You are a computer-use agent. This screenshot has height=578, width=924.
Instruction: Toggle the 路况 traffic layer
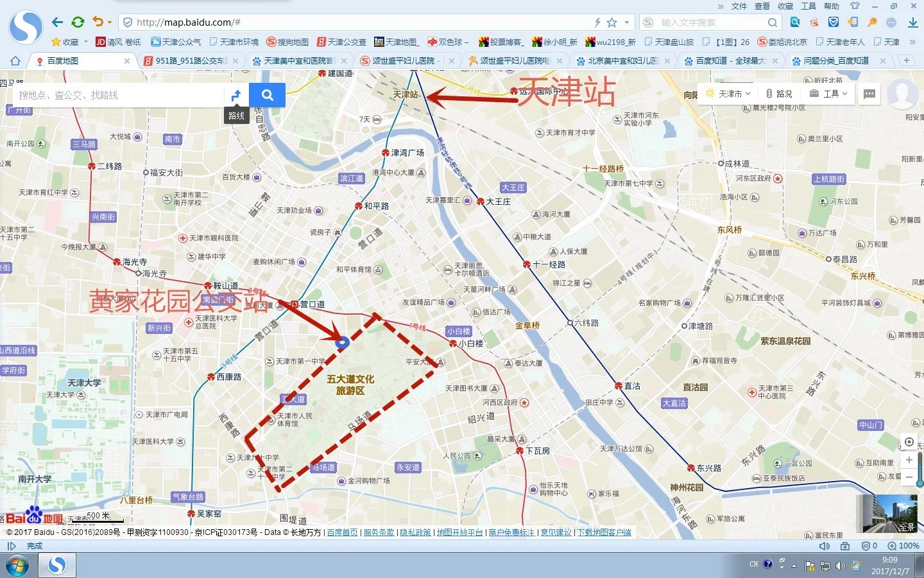tap(779, 94)
